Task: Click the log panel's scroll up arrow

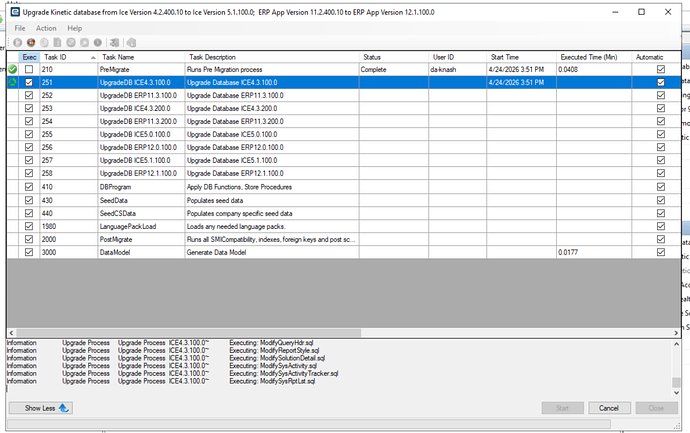Action: [676, 344]
